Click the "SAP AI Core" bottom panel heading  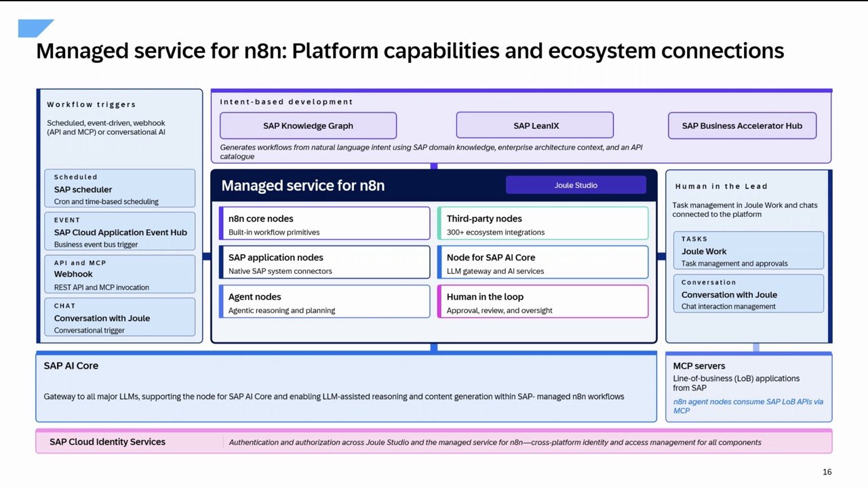coord(71,366)
